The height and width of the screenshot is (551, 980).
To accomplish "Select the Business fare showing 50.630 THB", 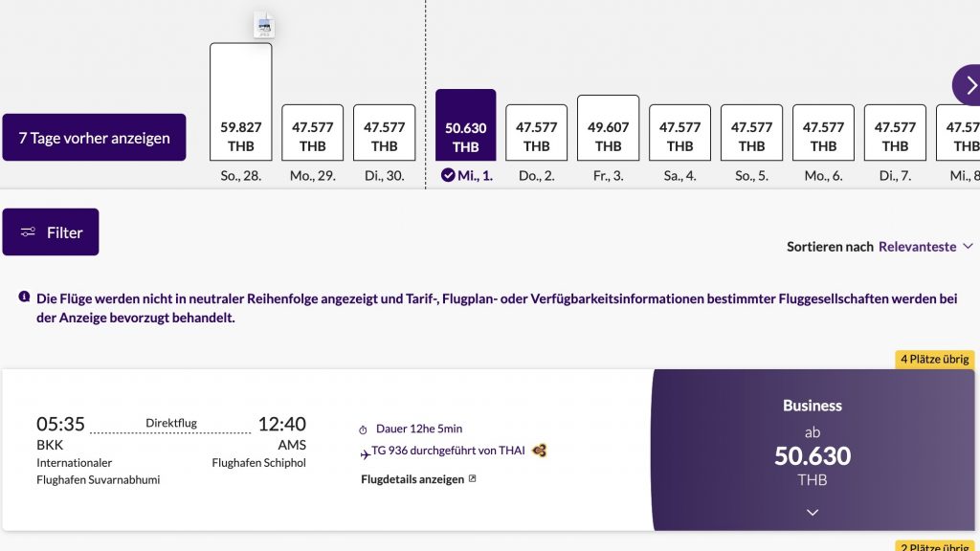I will tap(812, 450).
